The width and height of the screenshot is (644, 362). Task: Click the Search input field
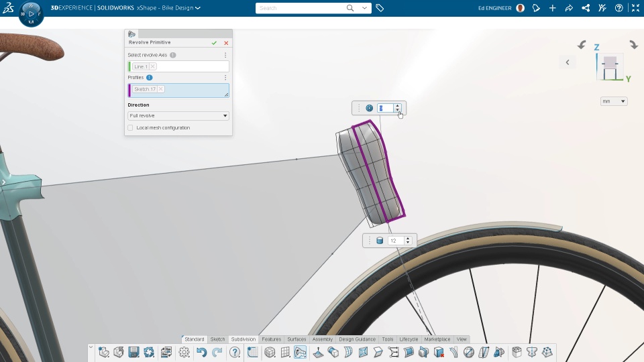301,8
